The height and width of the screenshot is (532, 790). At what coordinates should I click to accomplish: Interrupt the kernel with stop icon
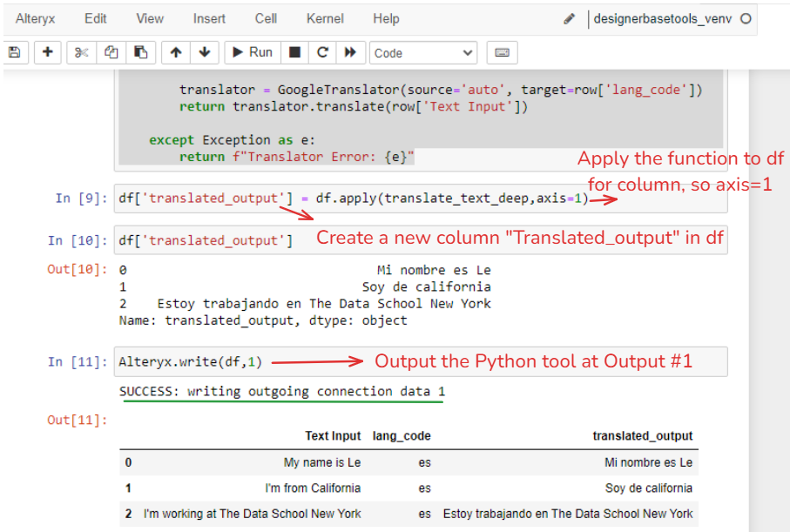tap(295, 52)
